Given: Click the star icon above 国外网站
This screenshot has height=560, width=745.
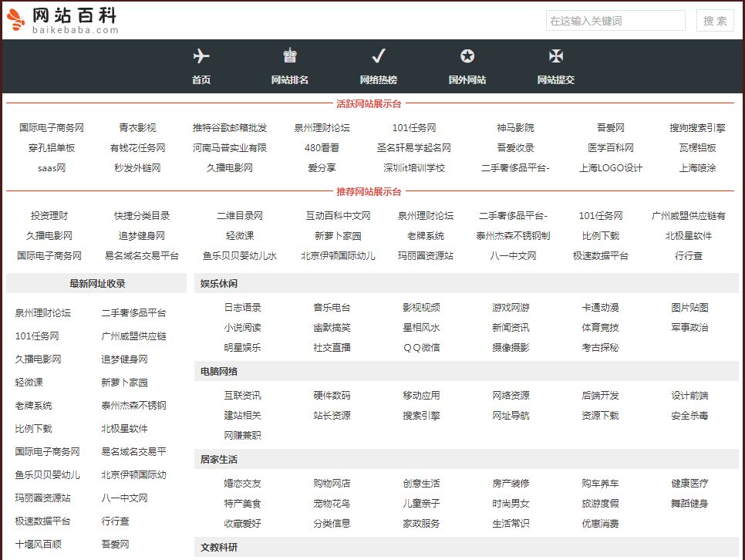Looking at the screenshot, I should click(x=467, y=55).
